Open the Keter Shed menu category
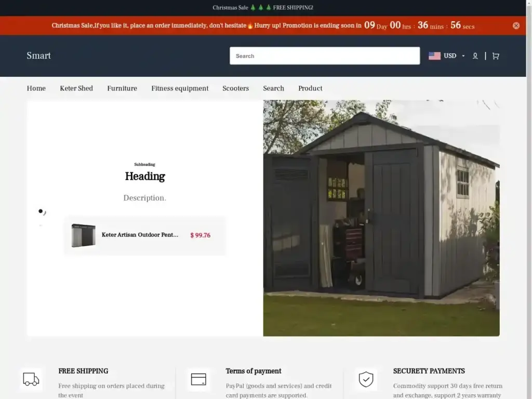The width and height of the screenshot is (532, 399). pyautogui.click(x=76, y=88)
